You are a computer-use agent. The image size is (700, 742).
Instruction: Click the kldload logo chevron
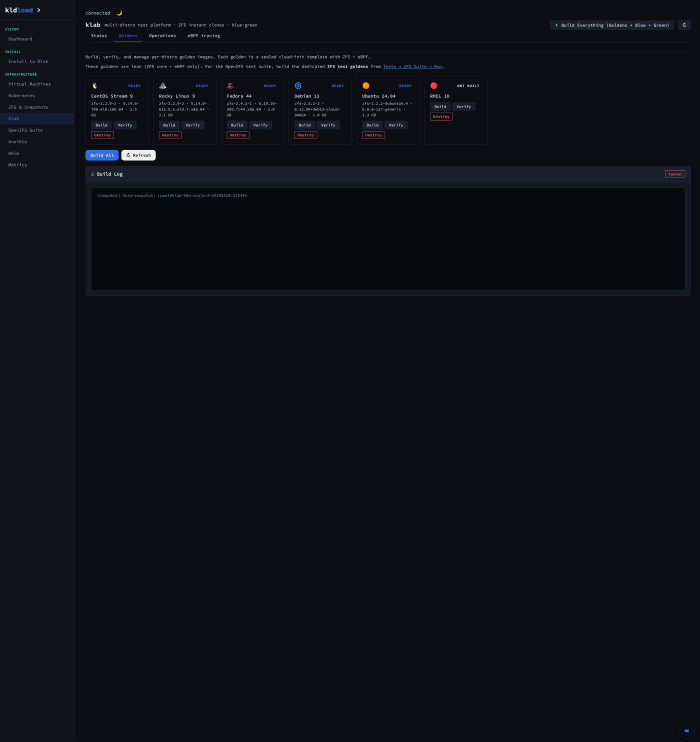38,10
